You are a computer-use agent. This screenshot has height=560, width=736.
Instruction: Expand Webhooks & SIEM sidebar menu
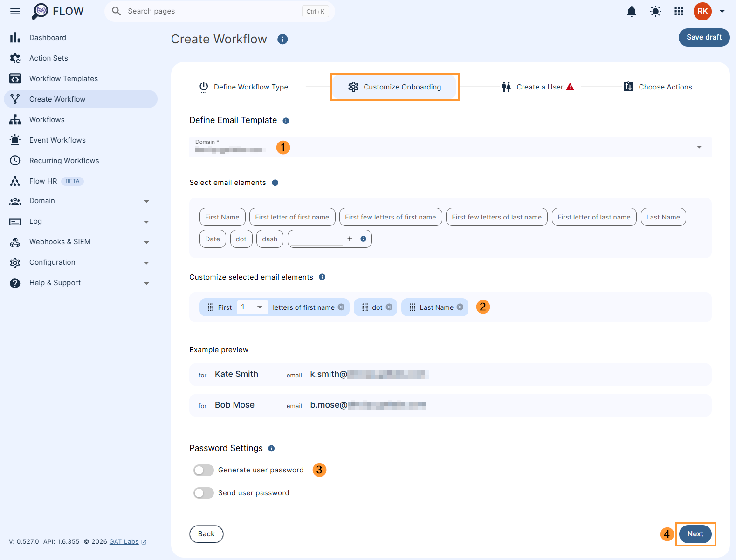tap(146, 242)
